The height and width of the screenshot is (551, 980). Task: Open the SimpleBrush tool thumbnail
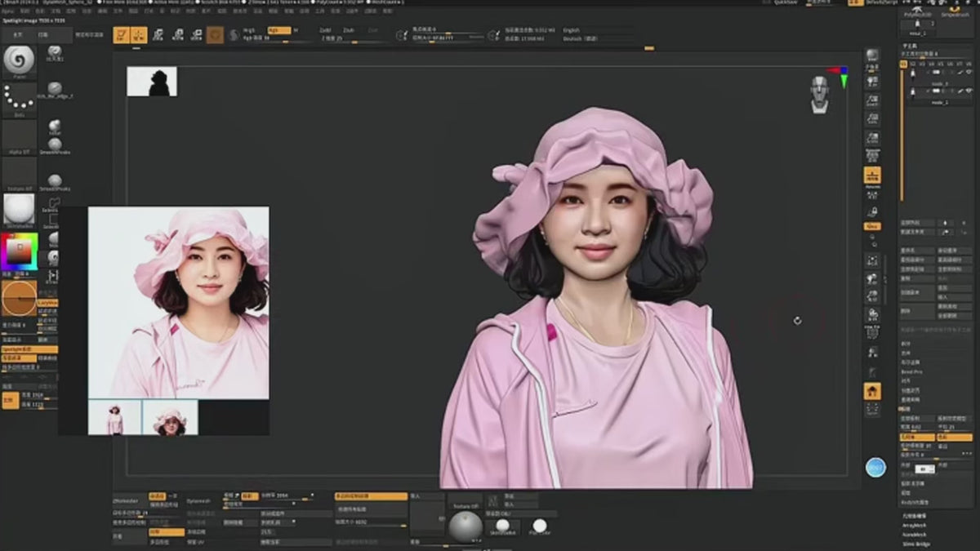(x=955, y=11)
